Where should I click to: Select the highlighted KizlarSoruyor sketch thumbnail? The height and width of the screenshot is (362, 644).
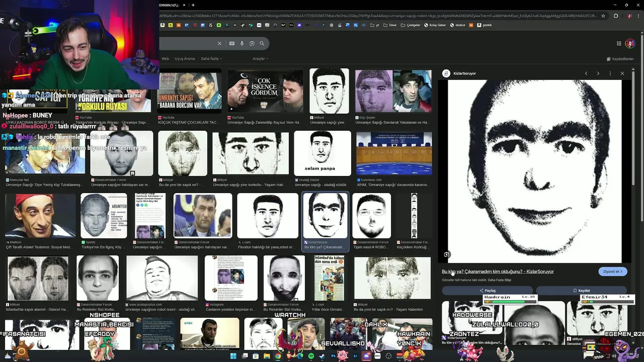(325, 216)
